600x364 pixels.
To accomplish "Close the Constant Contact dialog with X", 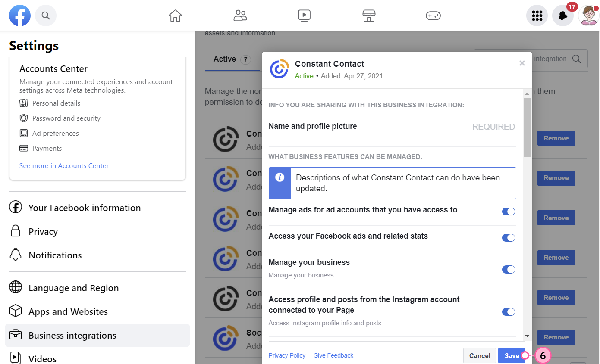I will (522, 63).
